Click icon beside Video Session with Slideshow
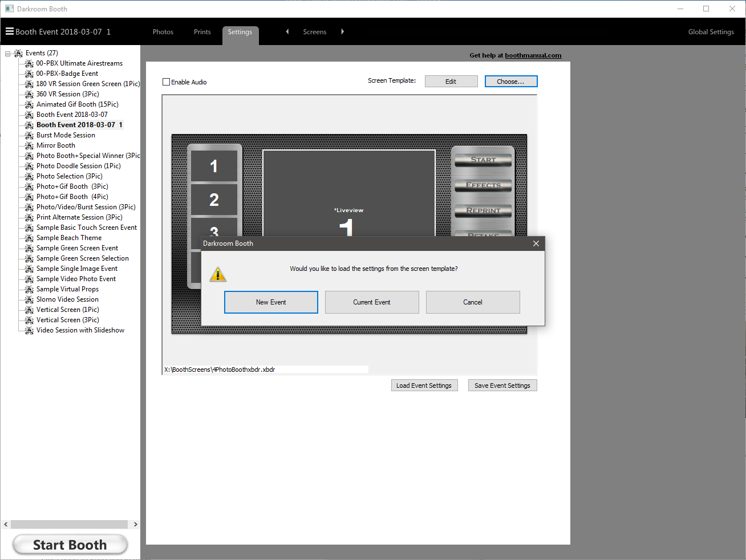 click(x=30, y=330)
